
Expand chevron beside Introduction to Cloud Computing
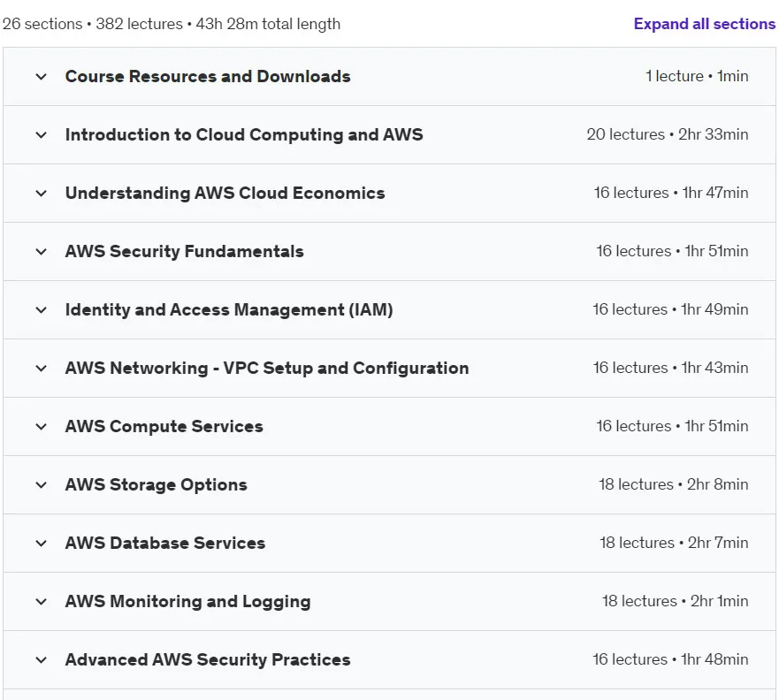[x=42, y=135]
